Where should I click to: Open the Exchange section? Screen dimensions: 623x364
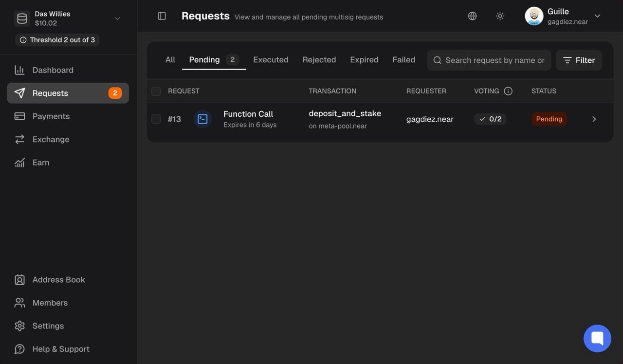coord(68,139)
